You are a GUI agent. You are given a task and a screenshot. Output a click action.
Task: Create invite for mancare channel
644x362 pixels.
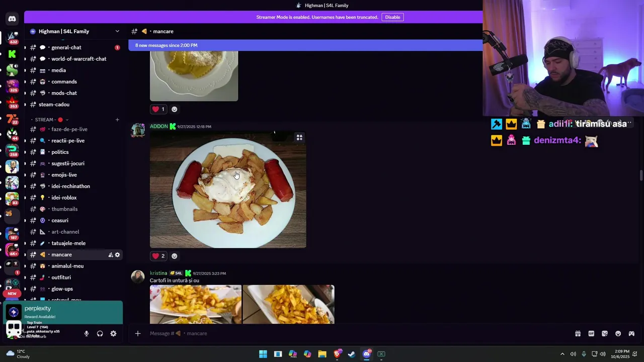tap(110, 255)
